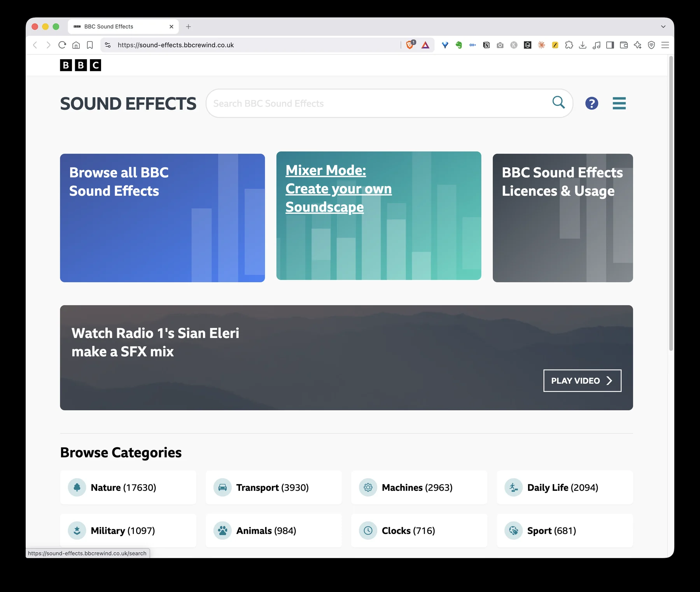Click the Military category medal icon
This screenshot has width=700, height=592.
[77, 531]
